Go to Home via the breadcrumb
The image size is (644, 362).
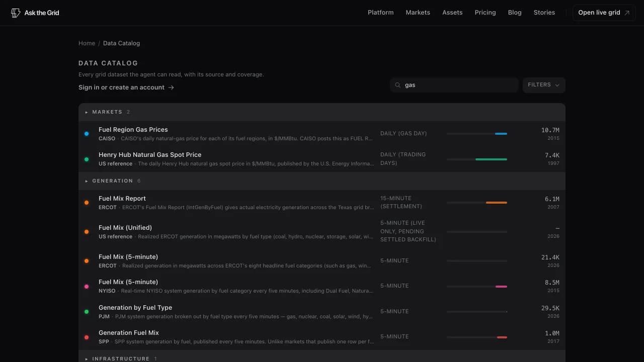87,43
